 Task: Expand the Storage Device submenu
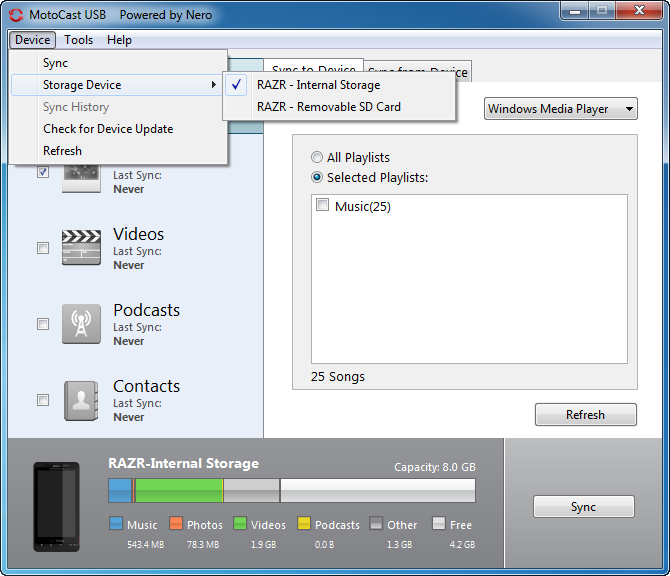(x=118, y=85)
